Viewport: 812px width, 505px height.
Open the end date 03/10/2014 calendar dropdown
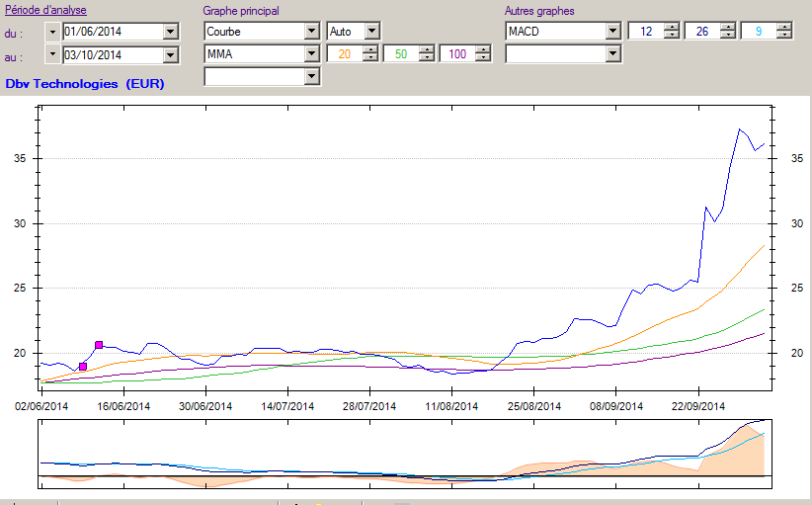[170, 55]
